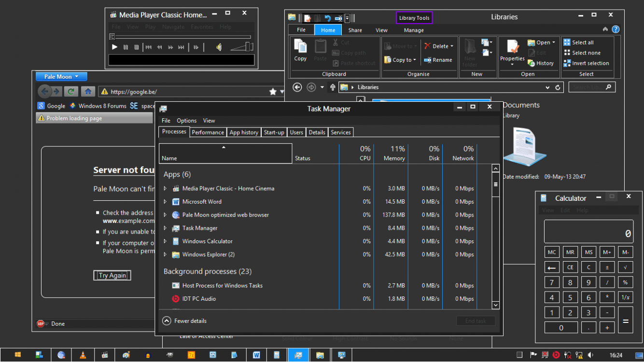Expand the Windows Explorer (2) process group
The height and width of the screenshot is (362, 644).
[x=165, y=254]
